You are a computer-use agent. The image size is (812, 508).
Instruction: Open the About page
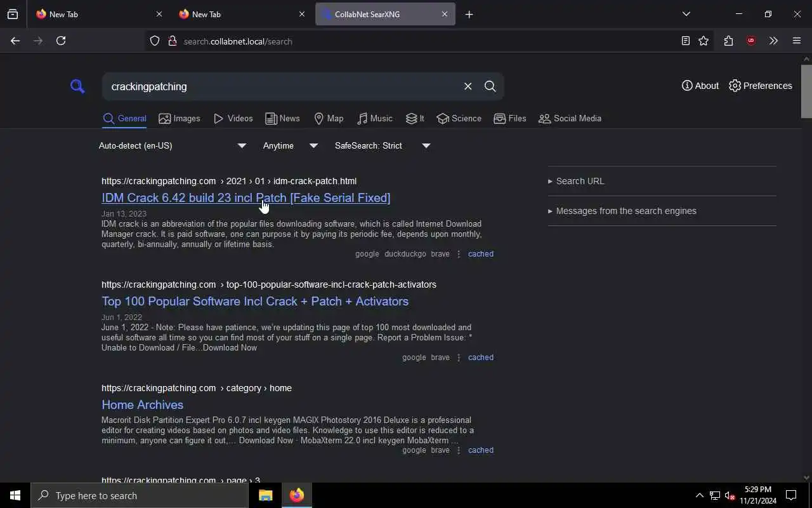point(700,86)
